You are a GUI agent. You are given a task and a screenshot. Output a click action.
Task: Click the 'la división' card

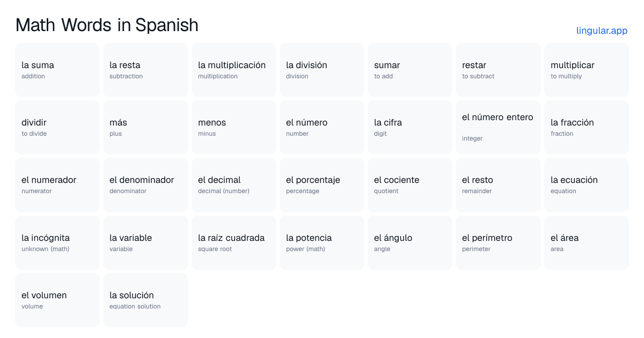322,70
